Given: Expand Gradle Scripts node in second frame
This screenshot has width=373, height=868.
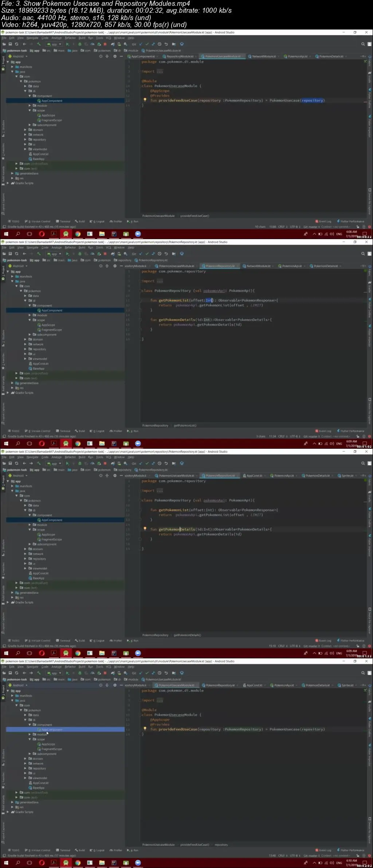Looking at the screenshot, I should (8, 393).
